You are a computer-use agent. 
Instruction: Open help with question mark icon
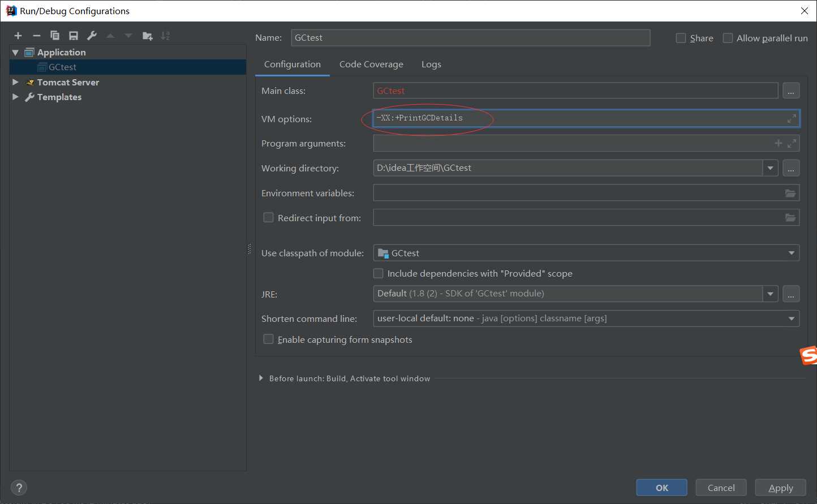(x=19, y=488)
